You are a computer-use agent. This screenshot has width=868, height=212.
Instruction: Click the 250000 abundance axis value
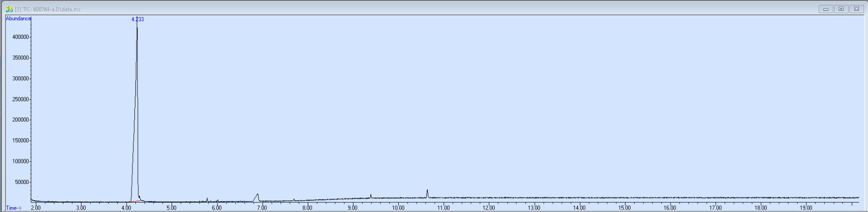(x=22, y=99)
